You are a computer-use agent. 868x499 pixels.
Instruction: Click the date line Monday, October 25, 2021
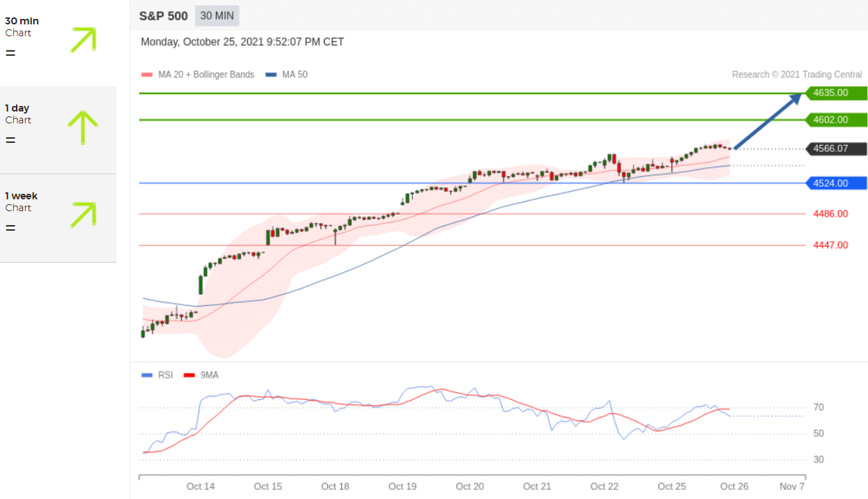click(x=242, y=42)
